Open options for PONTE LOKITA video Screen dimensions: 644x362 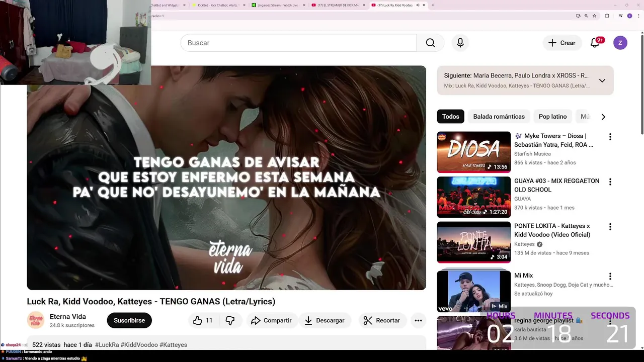click(610, 227)
